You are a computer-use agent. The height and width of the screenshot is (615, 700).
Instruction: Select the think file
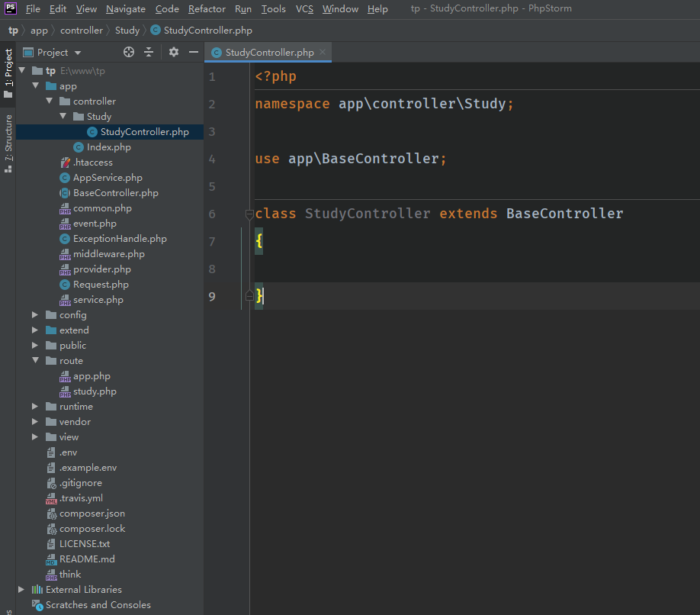pos(70,575)
